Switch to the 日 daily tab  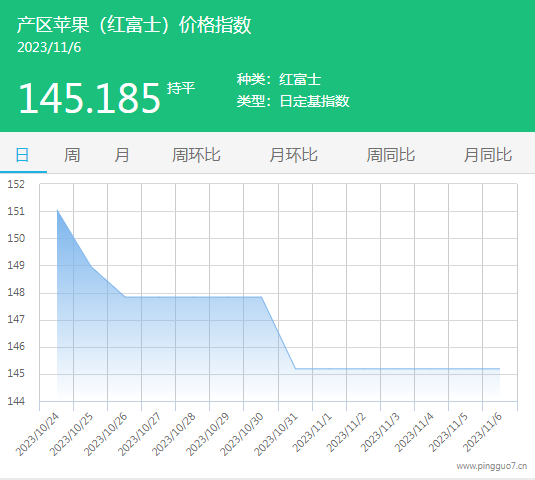[x=23, y=155]
